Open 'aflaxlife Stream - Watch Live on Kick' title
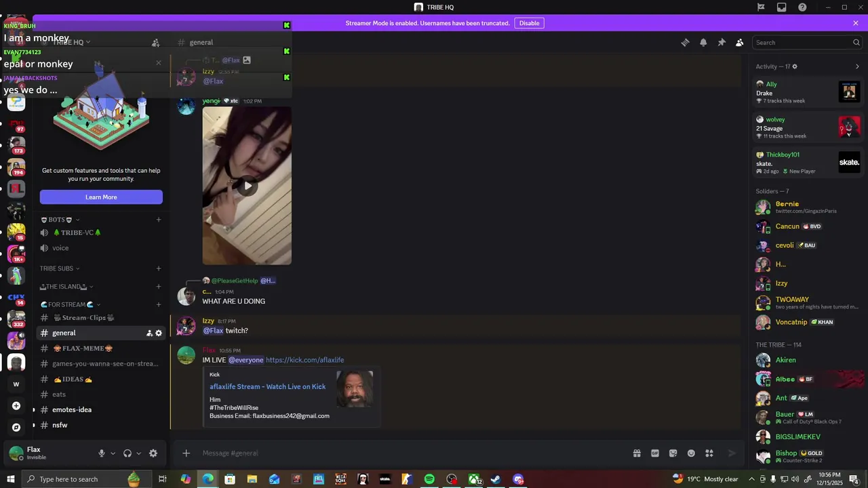Screen dimensions: 868x488 pyautogui.click(x=267, y=386)
